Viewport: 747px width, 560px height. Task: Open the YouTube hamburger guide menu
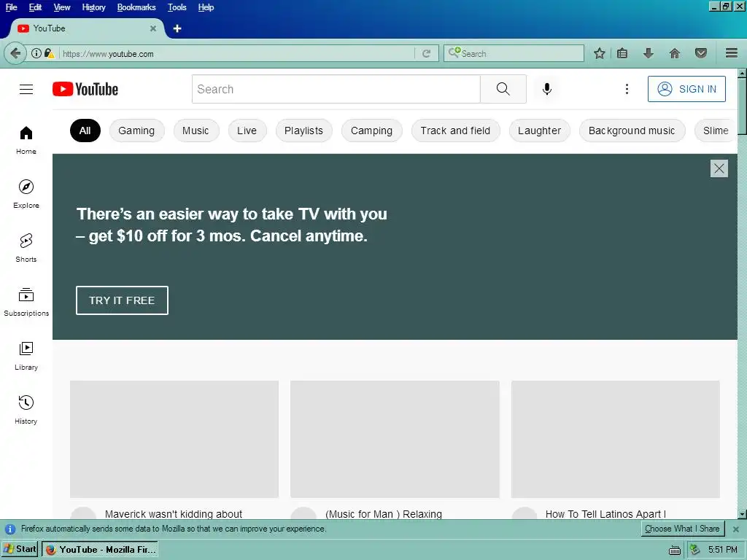pos(26,89)
